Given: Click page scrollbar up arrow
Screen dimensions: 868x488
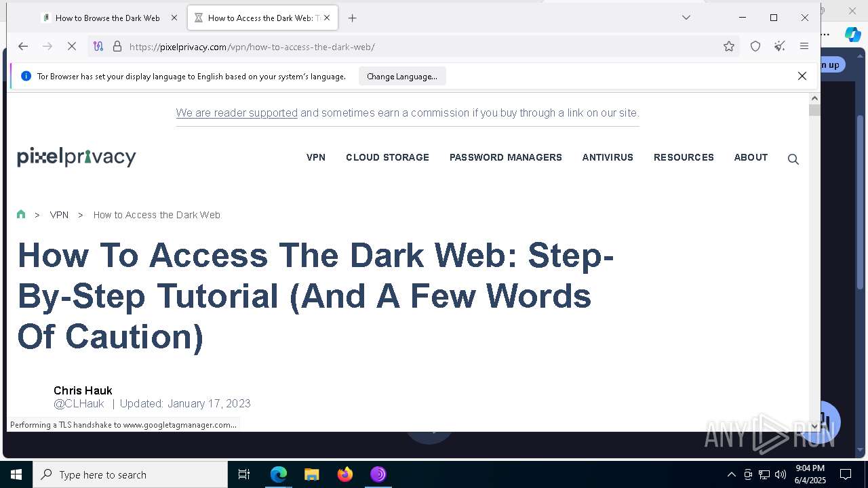Looking at the screenshot, I should tap(814, 98).
